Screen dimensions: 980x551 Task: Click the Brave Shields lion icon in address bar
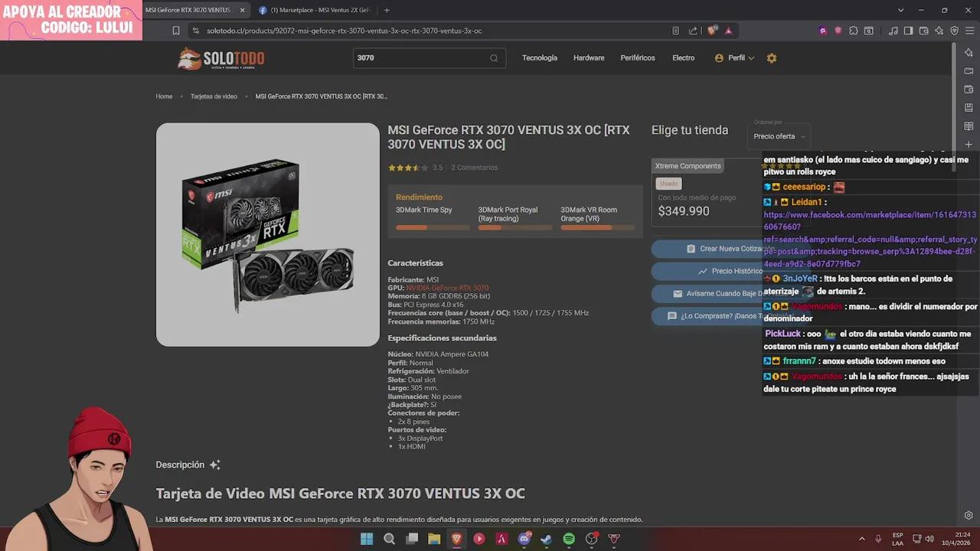[712, 31]
